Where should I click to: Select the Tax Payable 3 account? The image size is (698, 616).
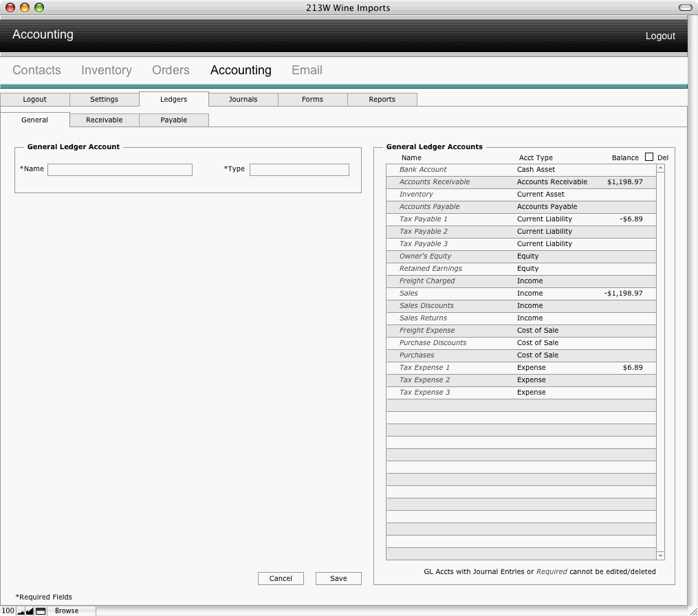(424, 244)
